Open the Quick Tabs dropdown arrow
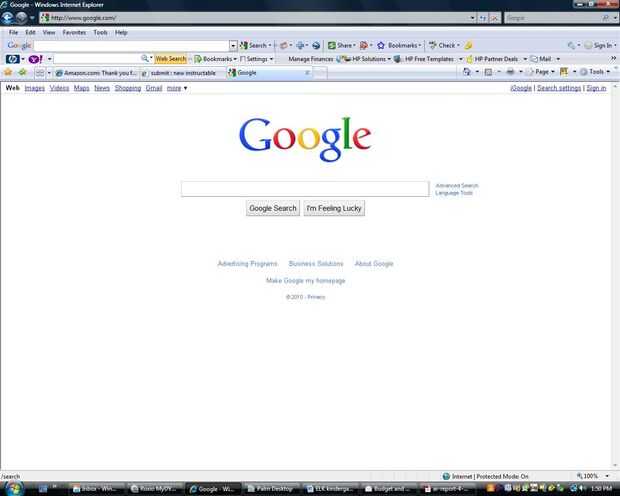620x496 pixels. pos(49,73)
